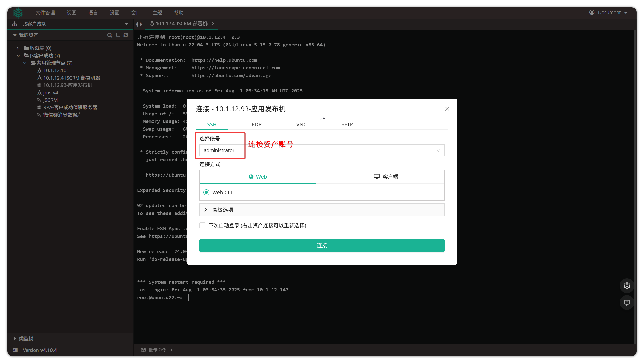Click the Linux icon of jms-v4
This screenshot has width=644, height=361.
pyautogui.click(x=39, y=93)
